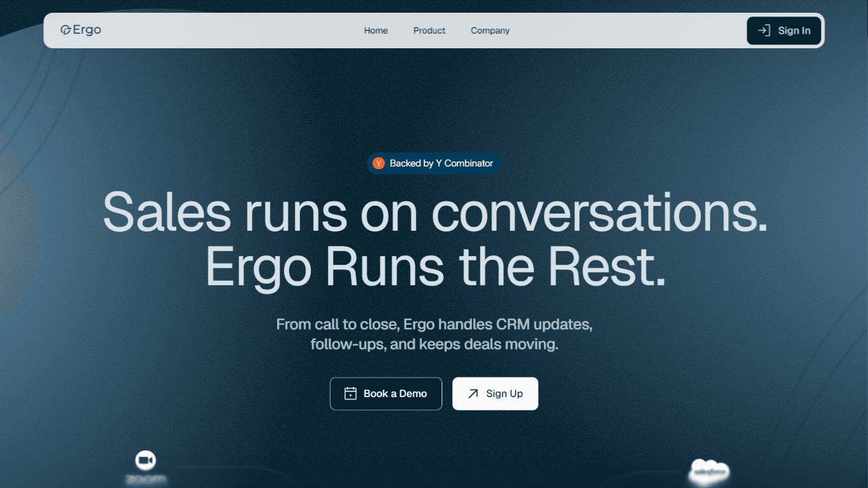This screenshot has height=488, width=868.
Task: Open the Home nav link
Action: pos(376,30)
